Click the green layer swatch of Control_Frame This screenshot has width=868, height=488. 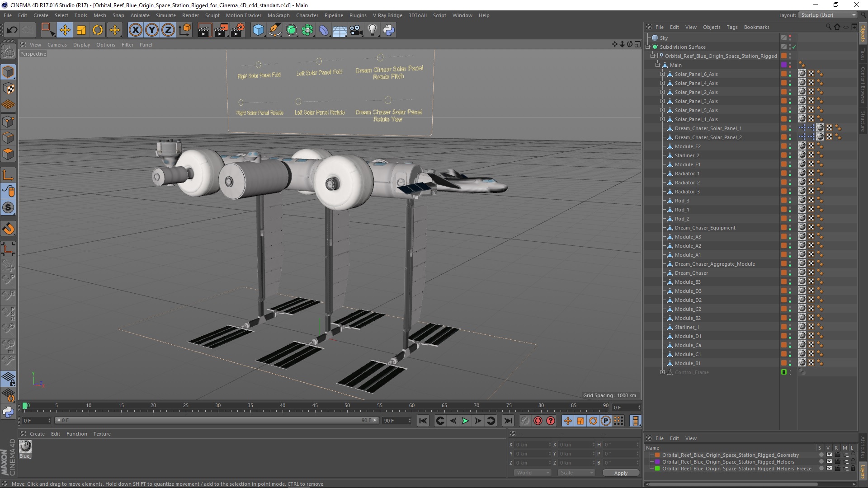coord(784,372)
